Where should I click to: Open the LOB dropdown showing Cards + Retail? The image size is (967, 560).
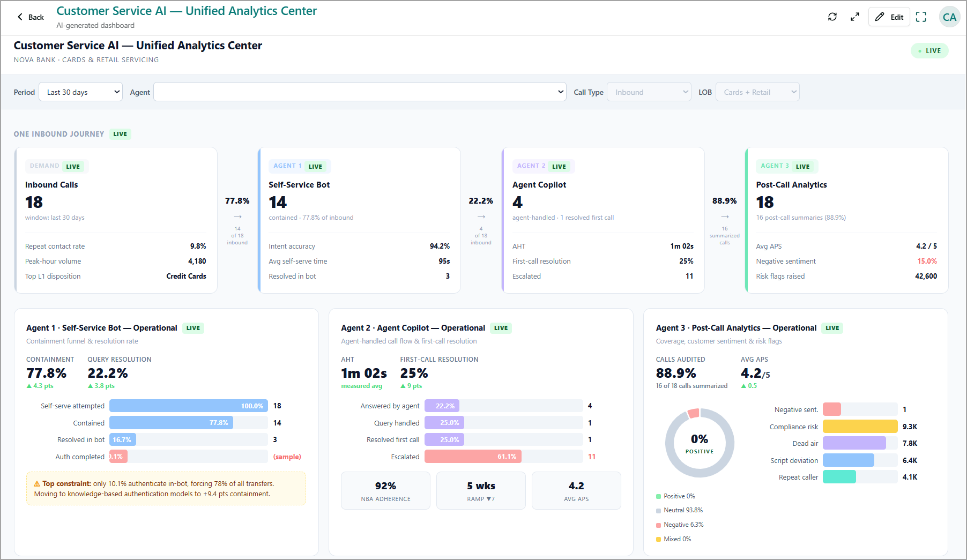(757, 92)
